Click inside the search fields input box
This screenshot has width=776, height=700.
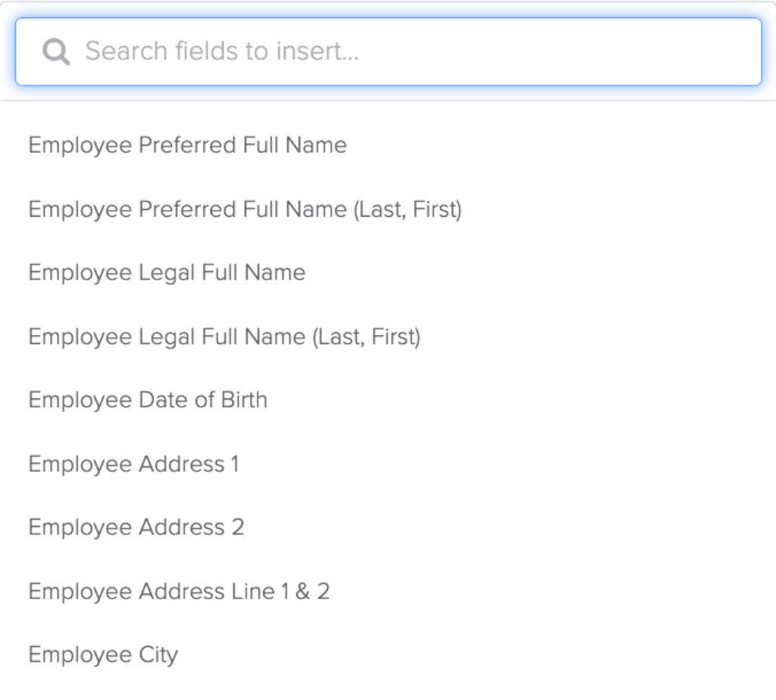pyautogui.click(x=379, y=51)
